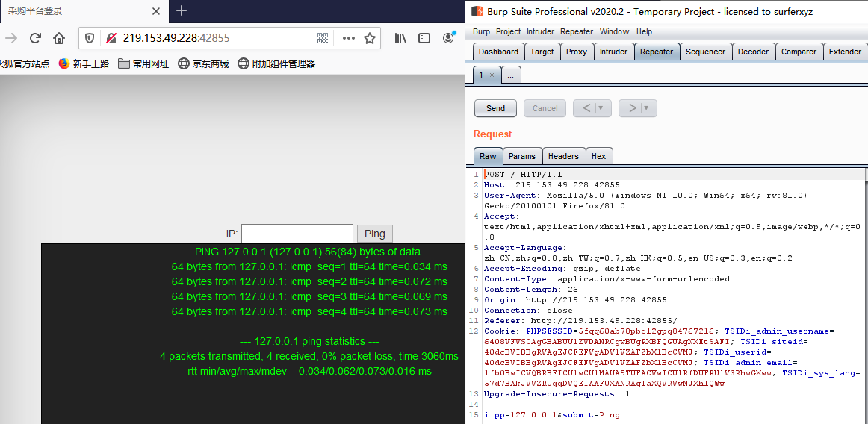The width and height of the screenshot is (868, 424).
Task: Select Repeater request tab 1
Action: click(x=481, y=75)
